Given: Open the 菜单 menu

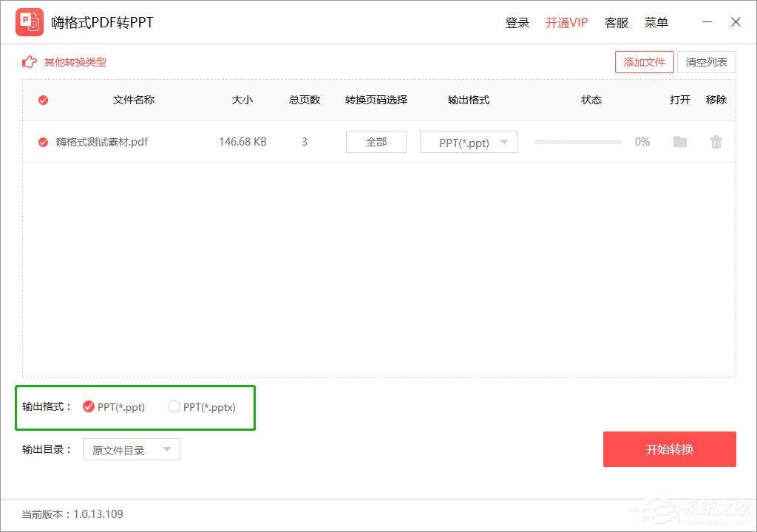Looking at the screenshot, I should click(656, 22).
